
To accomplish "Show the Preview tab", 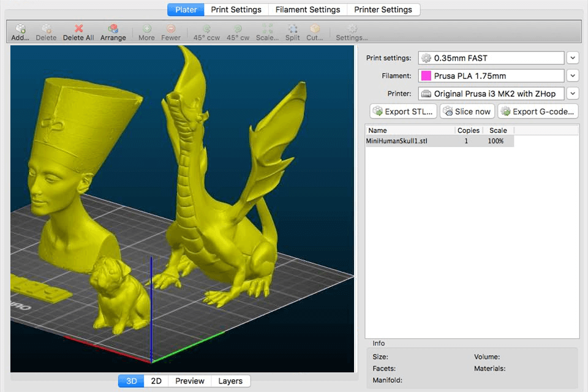I will (x=190, y=381).
